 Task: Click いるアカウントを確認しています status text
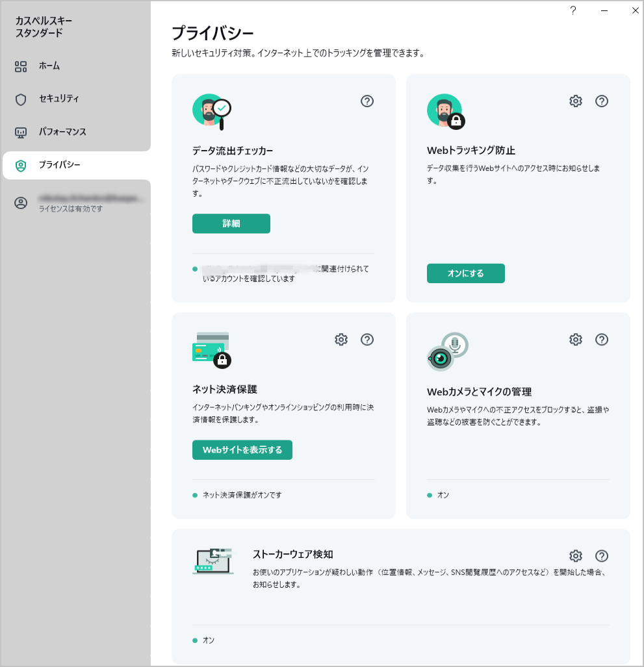249,279
